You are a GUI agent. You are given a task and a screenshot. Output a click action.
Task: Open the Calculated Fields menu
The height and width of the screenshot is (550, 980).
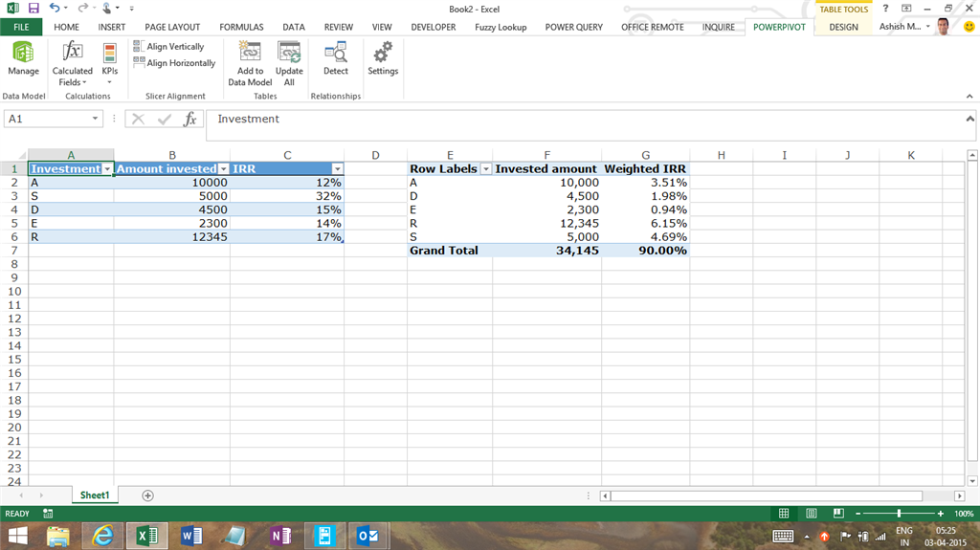(x=72, y=64)
